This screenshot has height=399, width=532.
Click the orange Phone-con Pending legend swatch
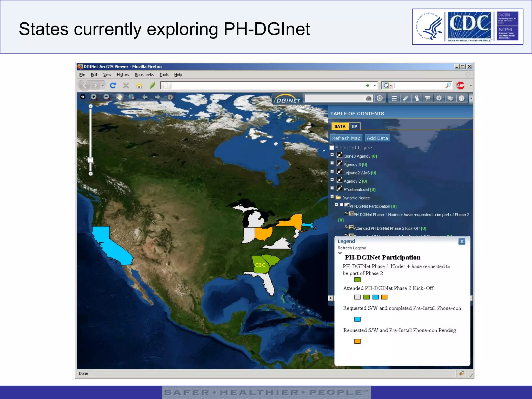(357, 341)
